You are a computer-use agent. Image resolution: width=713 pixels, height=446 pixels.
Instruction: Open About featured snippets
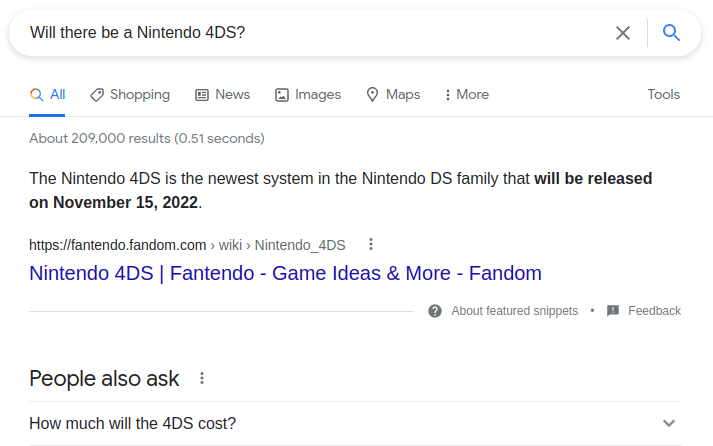pyautogui.click(x=514, y=311)
